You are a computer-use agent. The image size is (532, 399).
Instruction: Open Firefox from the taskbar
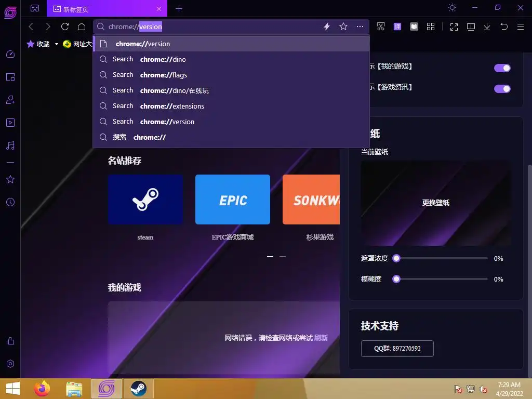(x=42, y=389)
